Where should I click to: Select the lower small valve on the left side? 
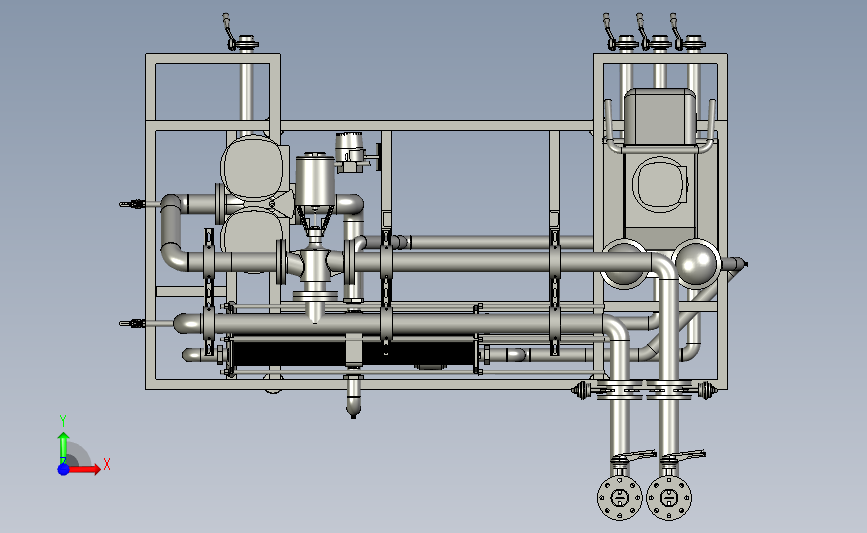[133, 323]
